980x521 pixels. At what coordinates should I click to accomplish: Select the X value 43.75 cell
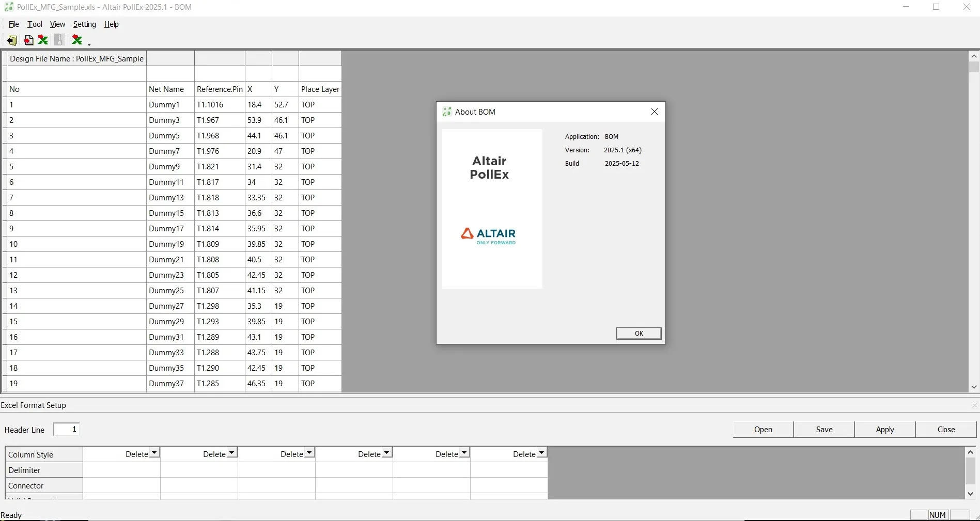(x=258, y=353)
